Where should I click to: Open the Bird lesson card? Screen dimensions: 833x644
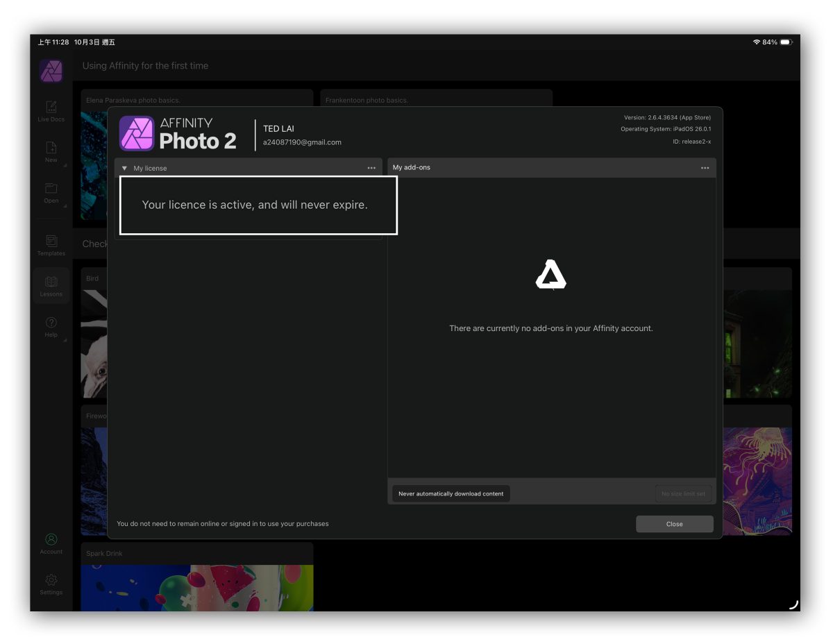(94, 333)
